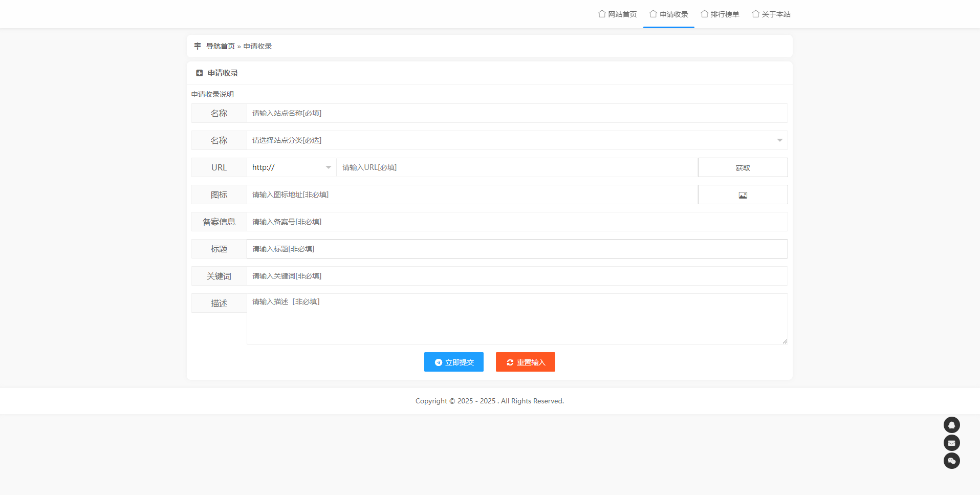Click the 关键词 field label
This screenshot has width=980, height=495.
(x=219, y=276)
